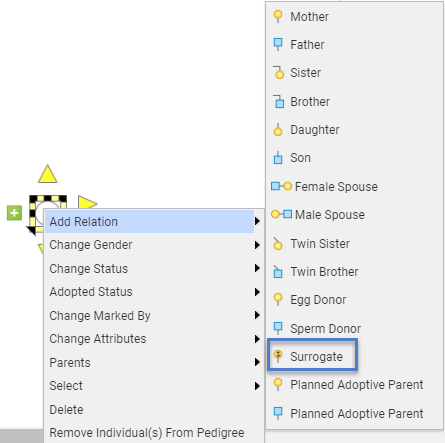Expand the Change Attributes submenu arrow

point(257,339)
